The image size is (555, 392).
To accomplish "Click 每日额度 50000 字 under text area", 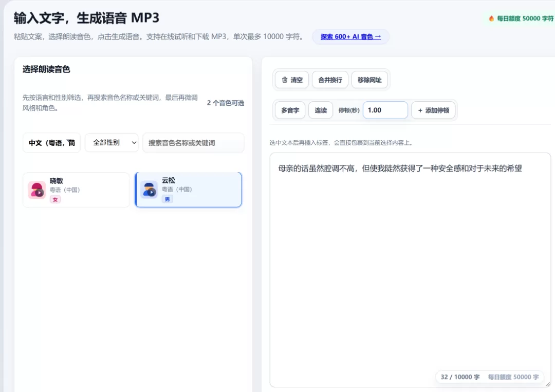I will pyautogui.click(x=513, y=377).
